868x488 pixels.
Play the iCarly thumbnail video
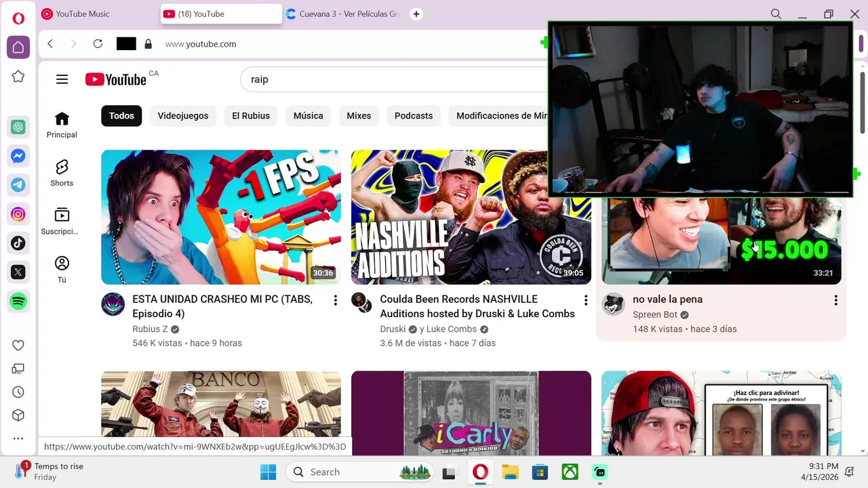471,413
